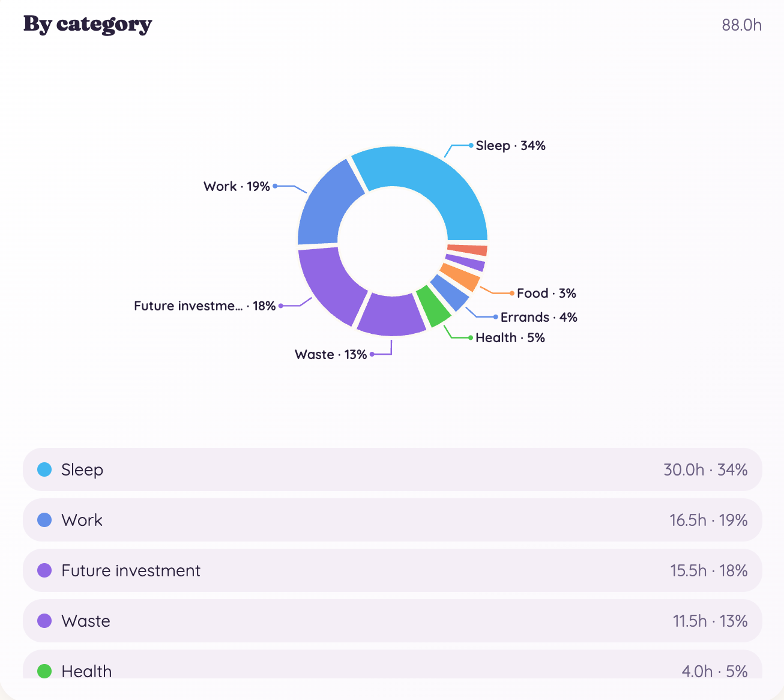784x700 pixels.
Task: Click the "Sleep · 34%" chart label
Action: [x=511, y=146]
